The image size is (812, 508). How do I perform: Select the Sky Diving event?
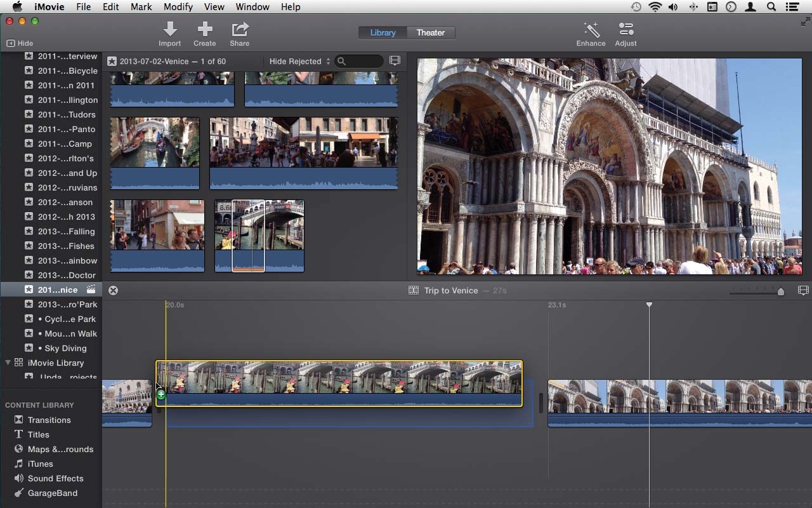click(62, 348)
